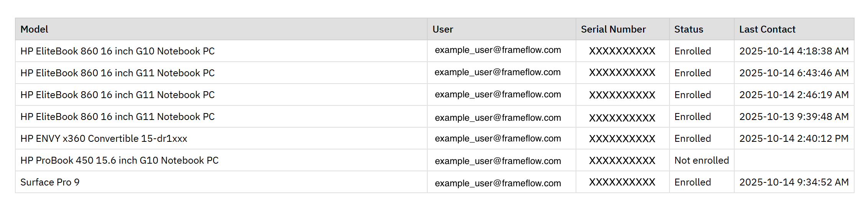
Task: Select the serial number in HP ENVY row
Action: [622, 139]
